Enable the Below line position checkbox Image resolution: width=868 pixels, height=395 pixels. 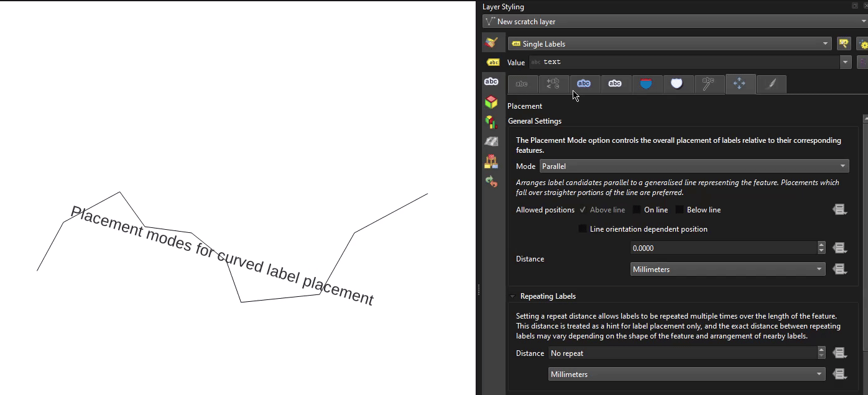(x=680, y=210)
